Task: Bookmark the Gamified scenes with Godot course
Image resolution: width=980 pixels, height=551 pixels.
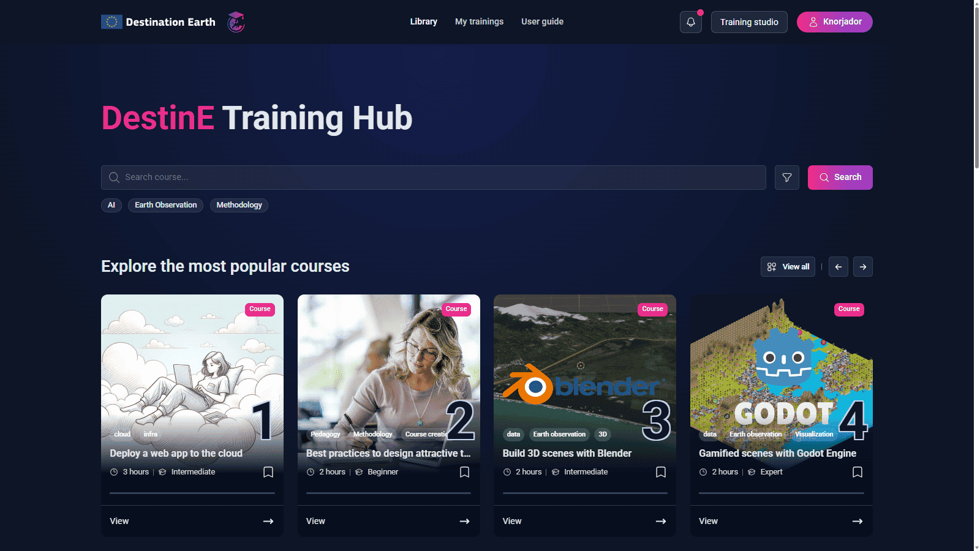Action: [858, 472]
